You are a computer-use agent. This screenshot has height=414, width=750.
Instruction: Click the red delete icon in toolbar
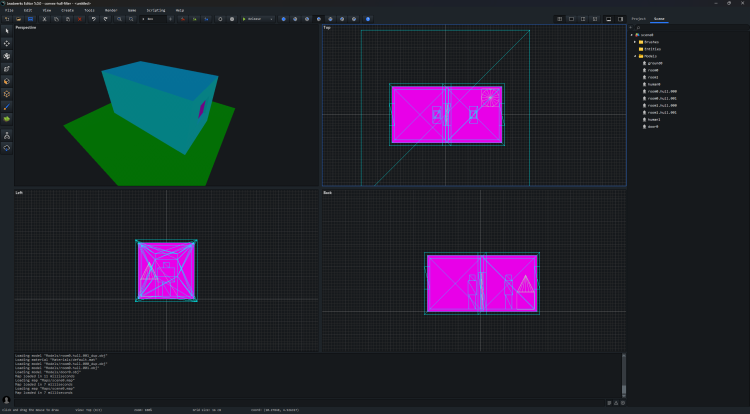(79, 19)
